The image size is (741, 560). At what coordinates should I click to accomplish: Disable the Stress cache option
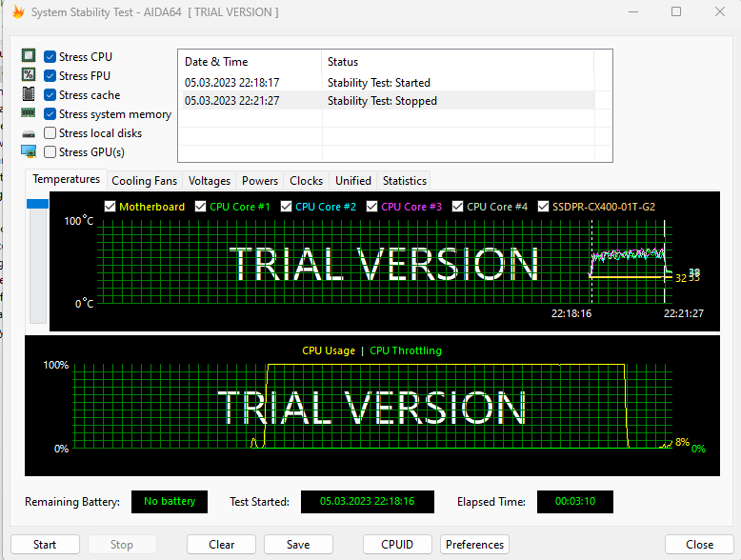coord(50,95)
